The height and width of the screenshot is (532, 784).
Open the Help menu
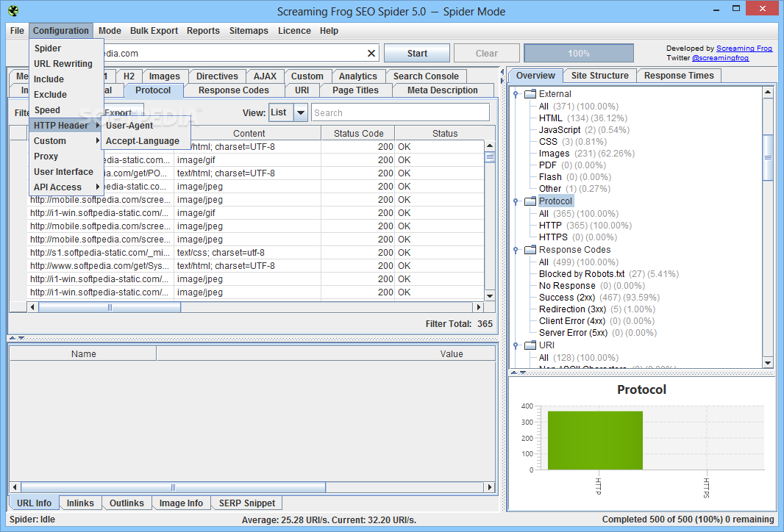click(x=329, y=30)
